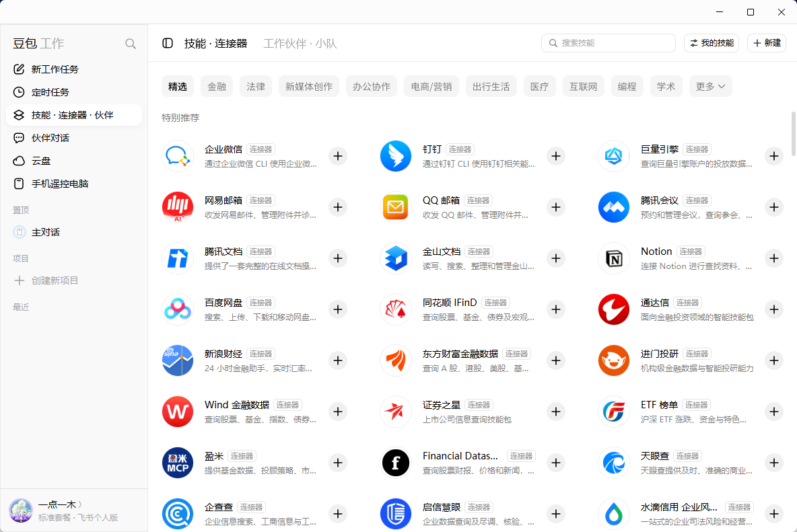
Task: Switch to 工作伙伴 · 小队 tab
Action: point(300,44)
